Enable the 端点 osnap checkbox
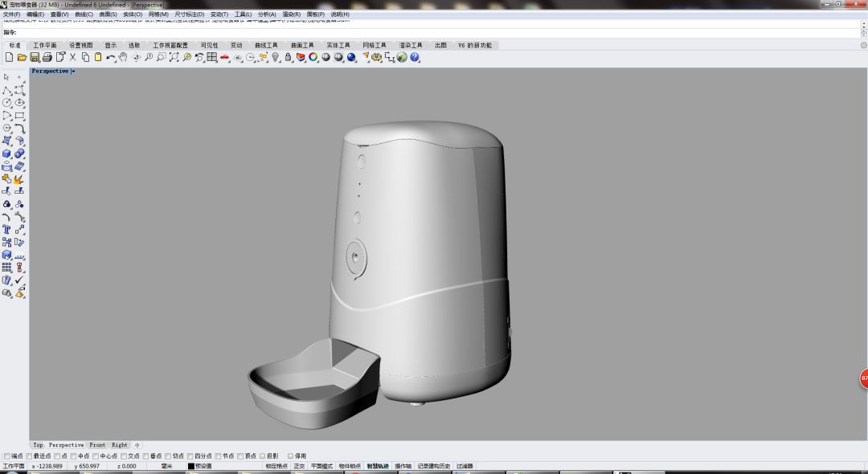 click(x=6, y=456)
